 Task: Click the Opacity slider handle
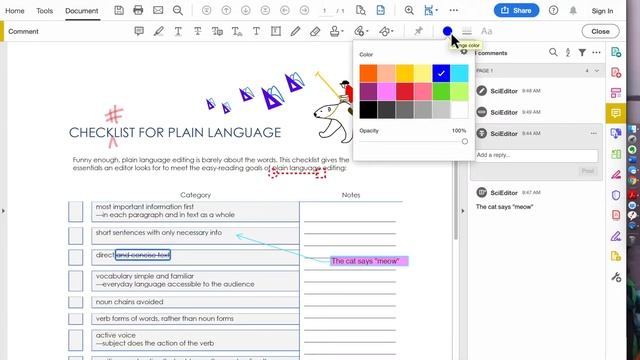pyautogui.click(x=464, y=141)
